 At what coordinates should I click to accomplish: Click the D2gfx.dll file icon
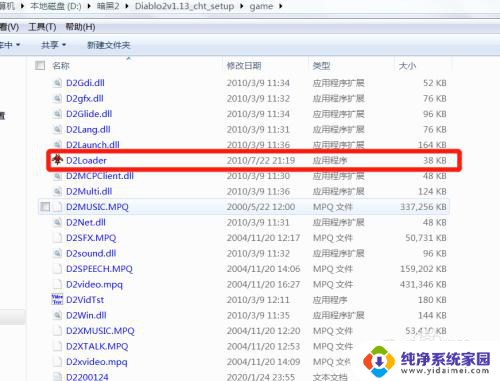point(57,99)
